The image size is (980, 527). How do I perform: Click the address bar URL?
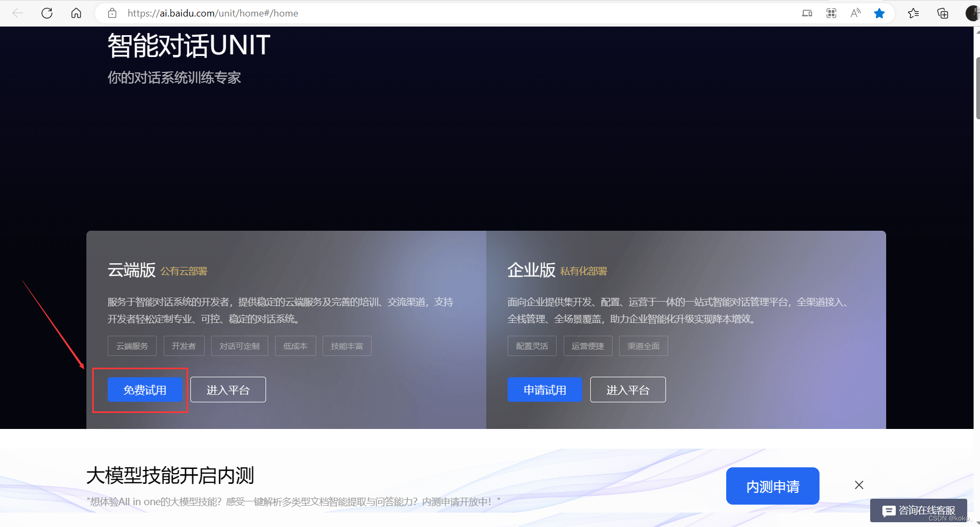point(213,13)
